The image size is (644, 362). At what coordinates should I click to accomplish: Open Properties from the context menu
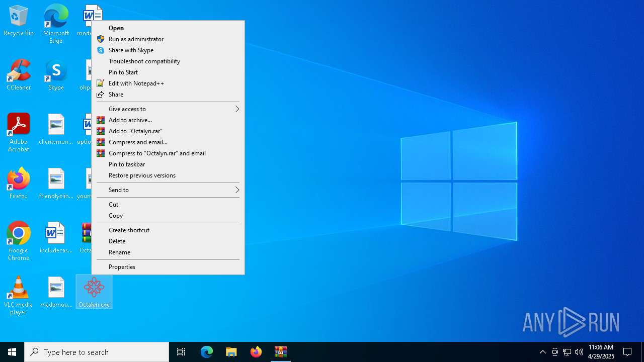point(168,267)
